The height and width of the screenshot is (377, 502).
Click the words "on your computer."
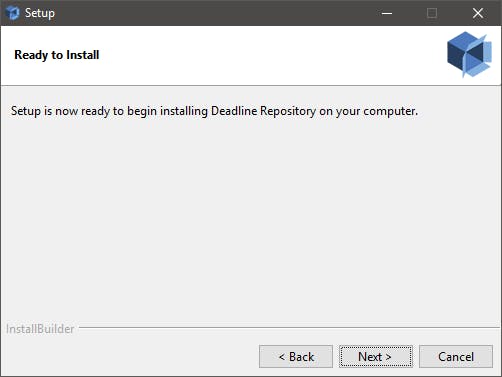click(368, 111)
